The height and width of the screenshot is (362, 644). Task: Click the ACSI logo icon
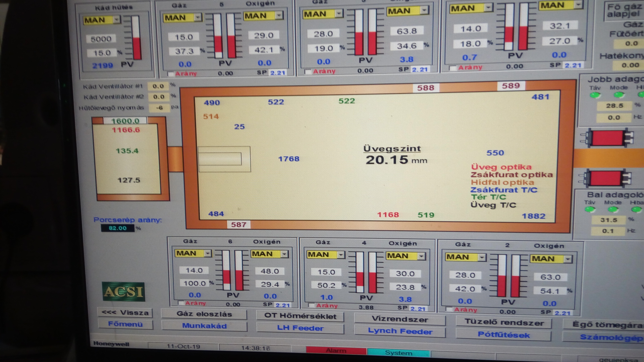(123, 291)
